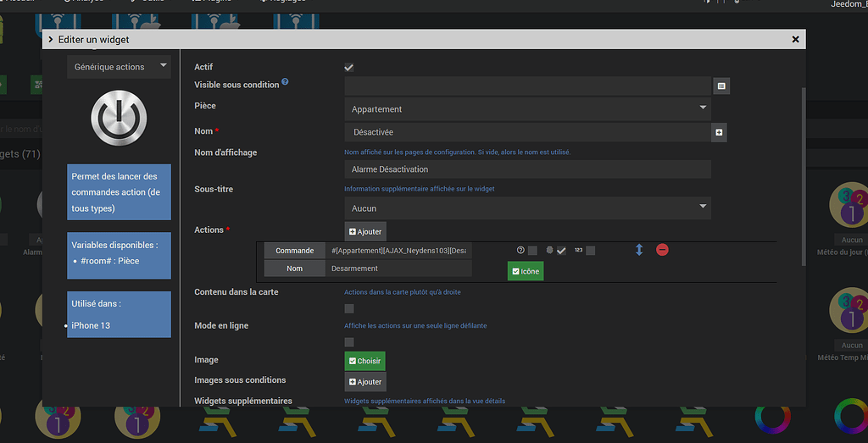Click the 'Permet des lancer des commandes action' info box
The width and height of the screenshot is (868, 443).
(x=119, y=192)
